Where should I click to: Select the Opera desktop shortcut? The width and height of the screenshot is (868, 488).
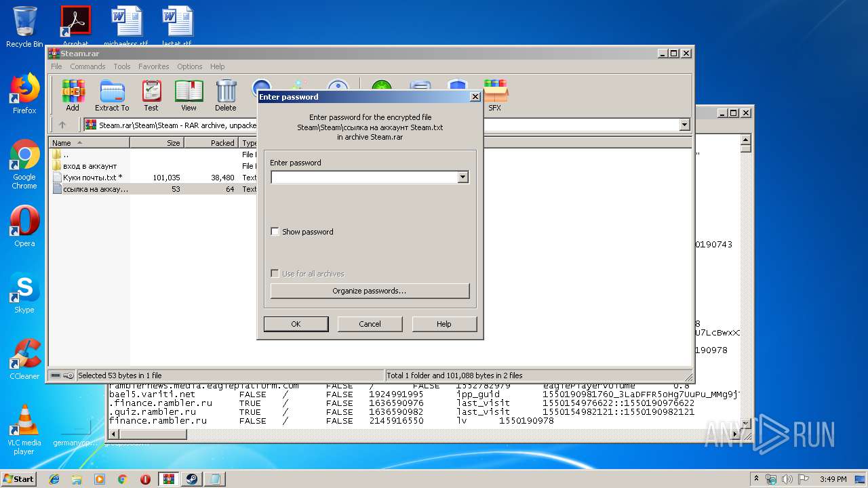click(24, 226)
